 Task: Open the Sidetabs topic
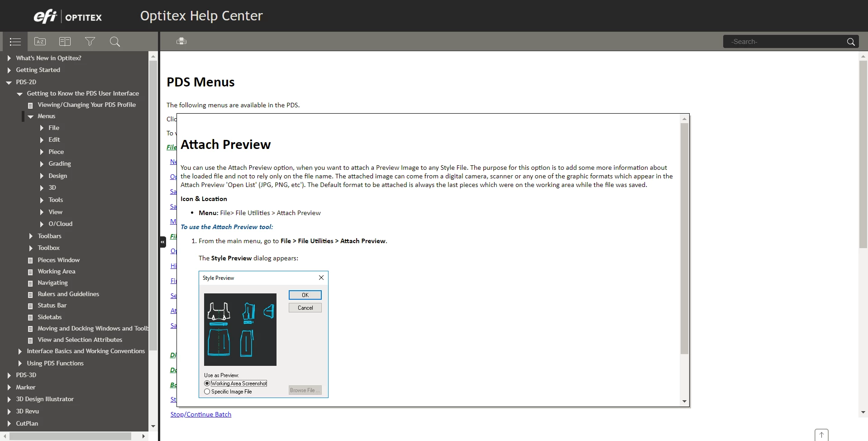point(49,317)
